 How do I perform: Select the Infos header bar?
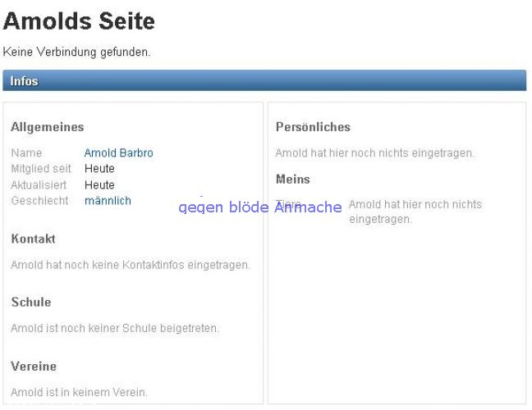[x=264, y=80]
